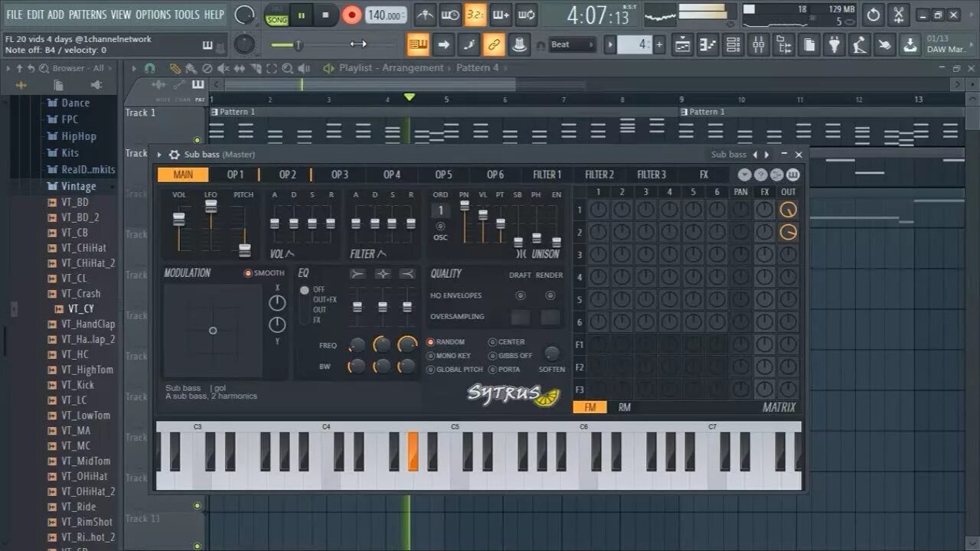
Task: Open the Sytrus plugin gear settings icon
Action: [174, 155]
